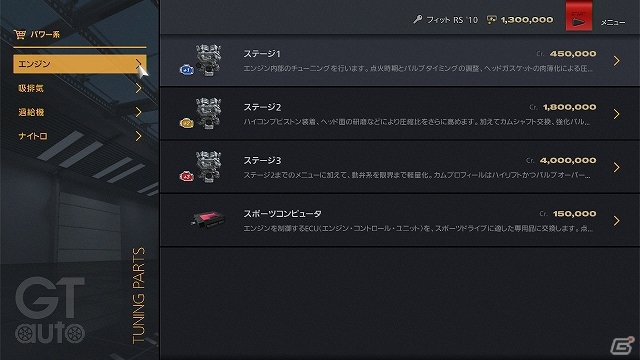Viewport: 640px width, 360px height.
Task: Expand the ステージ1 row chevron
Action: (616, 61)
